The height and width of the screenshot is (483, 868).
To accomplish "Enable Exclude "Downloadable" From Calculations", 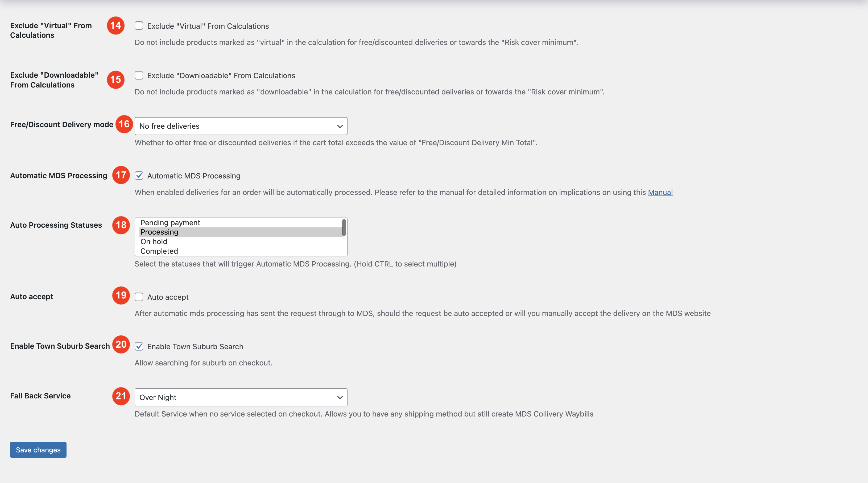I will (x=139, y=75).
